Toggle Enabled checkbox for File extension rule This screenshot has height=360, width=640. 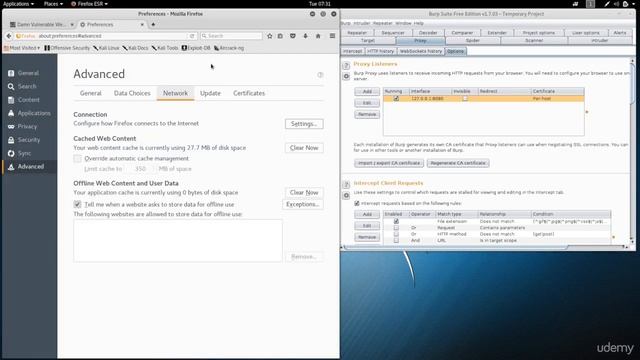tap(396, 221)
